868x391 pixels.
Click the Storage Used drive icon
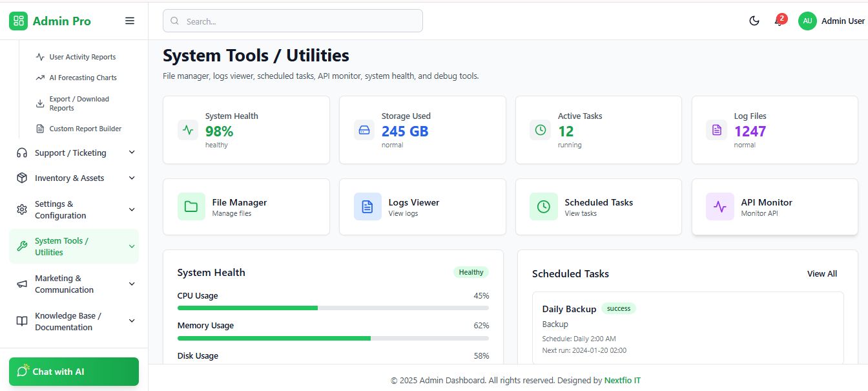pyautogui.click(x=364, y=130)
